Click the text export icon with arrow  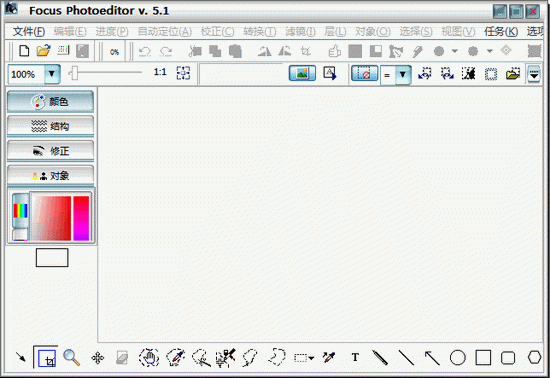(330, 73)
